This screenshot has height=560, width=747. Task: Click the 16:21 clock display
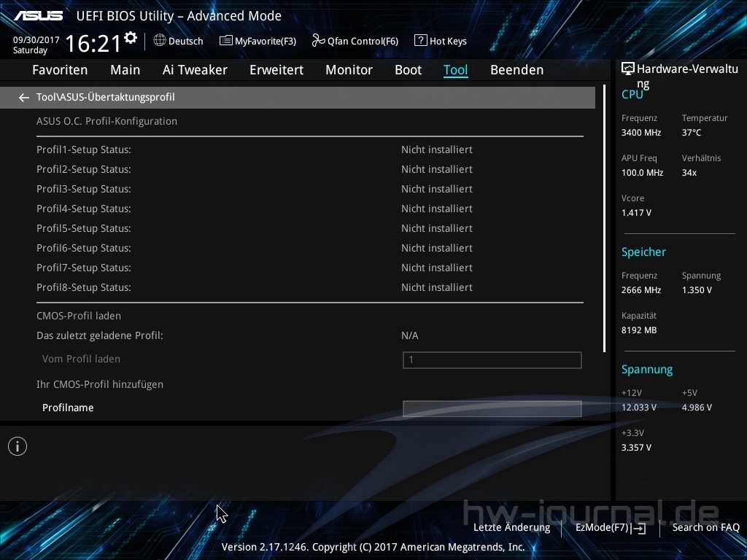[93, 43]
